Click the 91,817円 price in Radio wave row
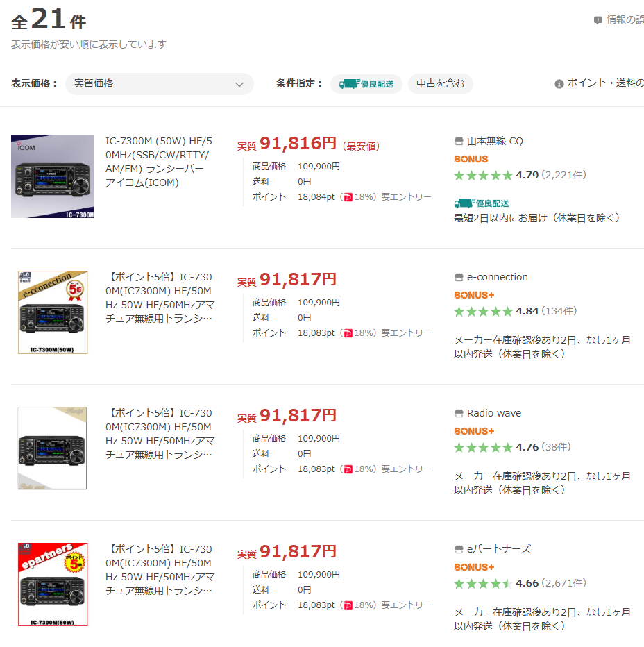 [298, 416]
